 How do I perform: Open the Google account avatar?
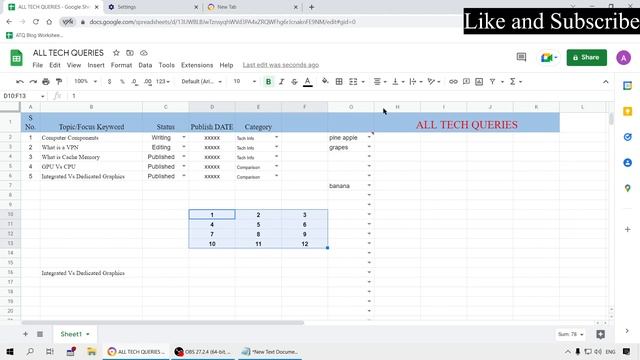(x=624, y=58)
